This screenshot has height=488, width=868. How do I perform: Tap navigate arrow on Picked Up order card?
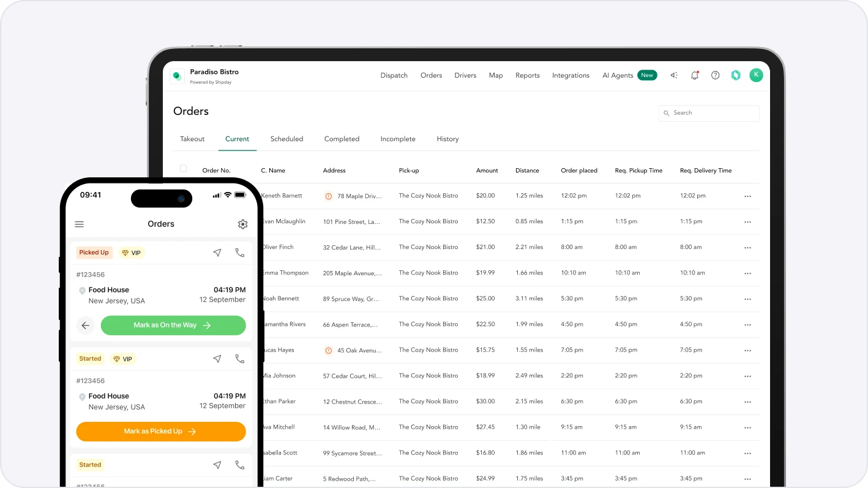click(217, 253)
